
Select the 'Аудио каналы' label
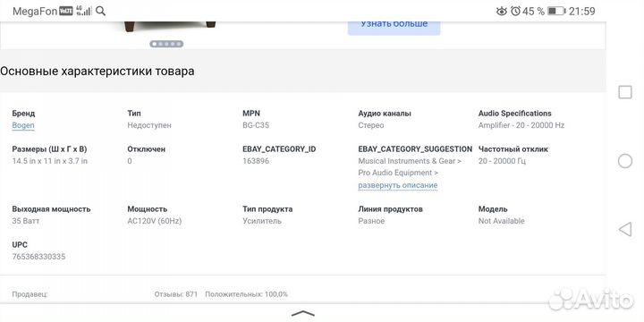coord(385,114)
